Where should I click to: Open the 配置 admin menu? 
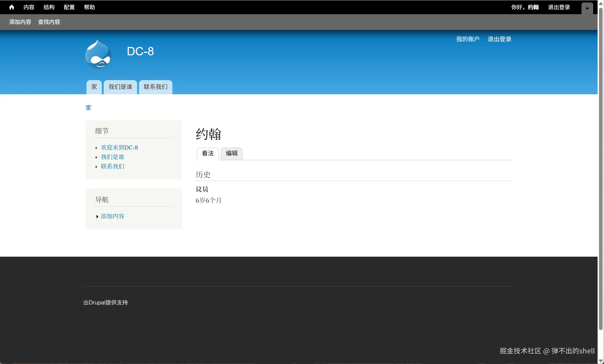(69, 7)
